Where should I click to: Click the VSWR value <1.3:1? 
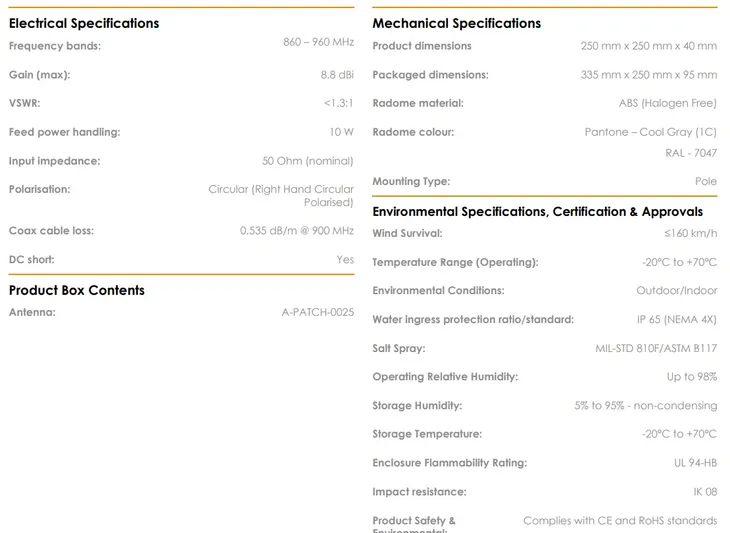(338, 103)
